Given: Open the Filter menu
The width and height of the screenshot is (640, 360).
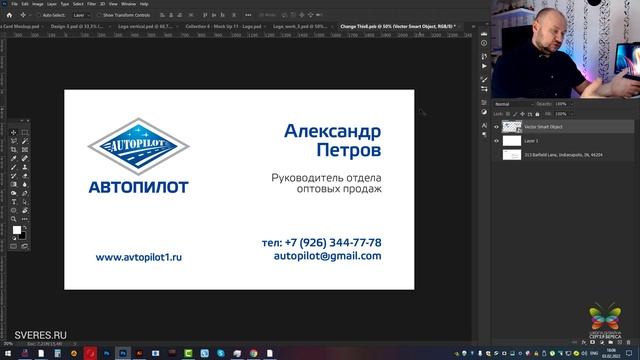Looking at the screenshot, I should (x=91, y=4).
